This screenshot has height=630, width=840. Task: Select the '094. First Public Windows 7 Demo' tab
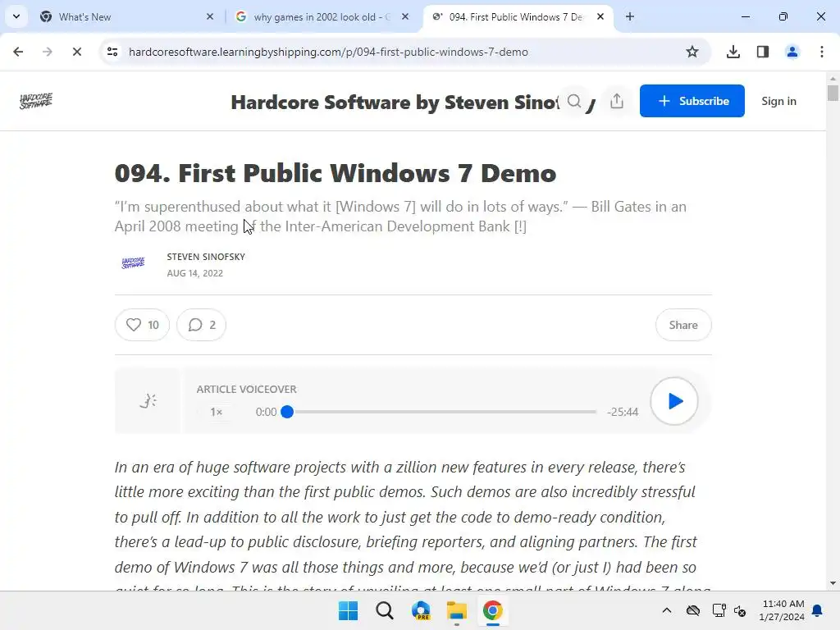517,17
